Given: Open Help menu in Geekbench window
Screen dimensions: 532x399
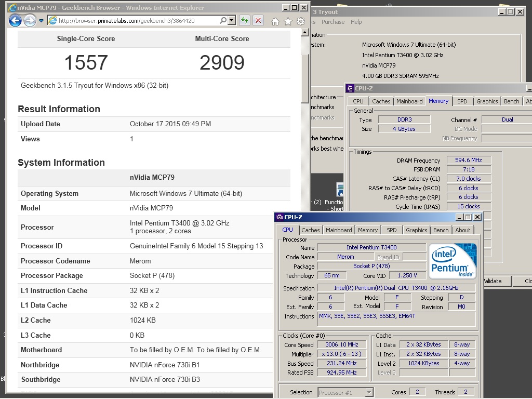Looking at the screenshot, I should 356,22.
